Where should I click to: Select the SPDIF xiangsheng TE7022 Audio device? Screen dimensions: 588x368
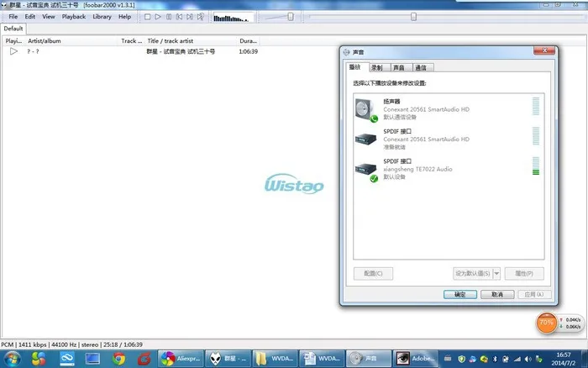[449, 169]
